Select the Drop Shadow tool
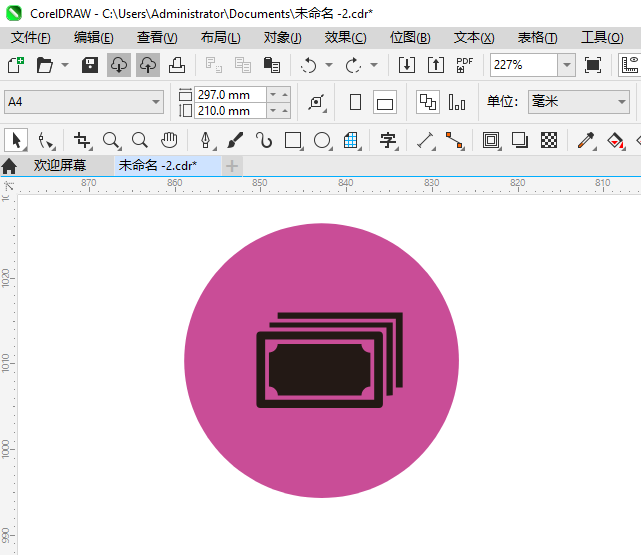This screenshot has height=555, width=641. pos(520,140)
